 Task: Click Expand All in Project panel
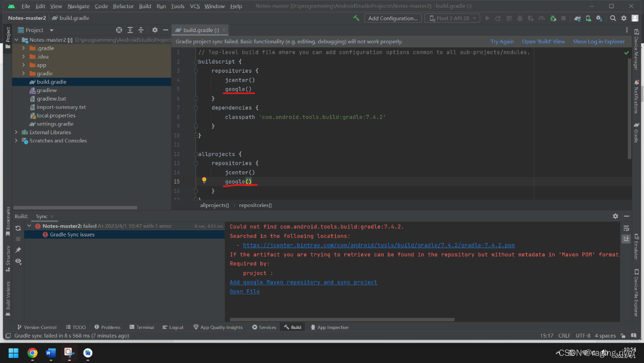(130, 30)
